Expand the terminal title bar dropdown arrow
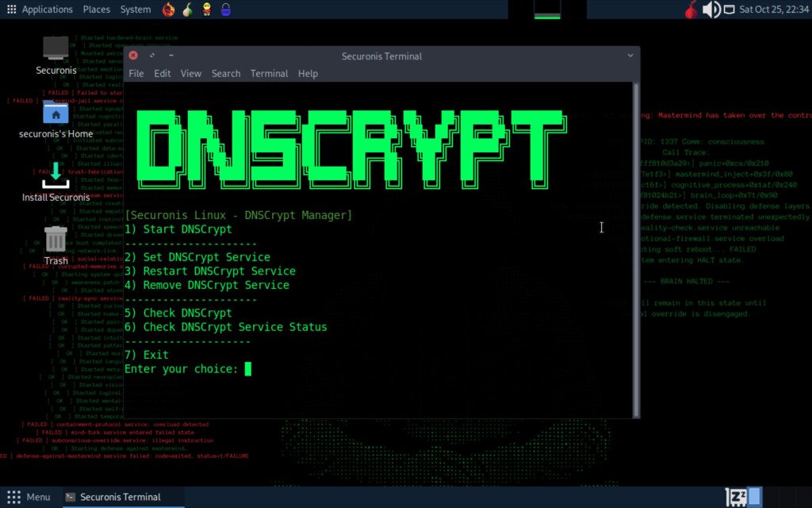Screen dimensions: 812x508 tap(630, 56)
